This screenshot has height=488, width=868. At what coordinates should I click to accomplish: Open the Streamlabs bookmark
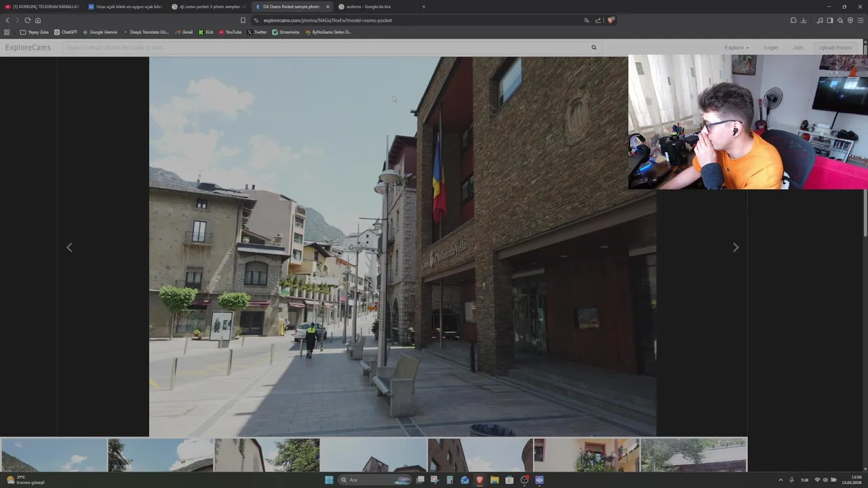[285, 32]
